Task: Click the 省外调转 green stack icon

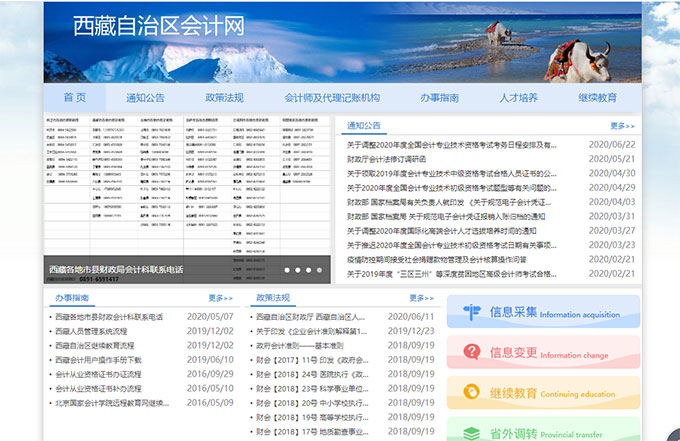Action: tap(470, 432)
